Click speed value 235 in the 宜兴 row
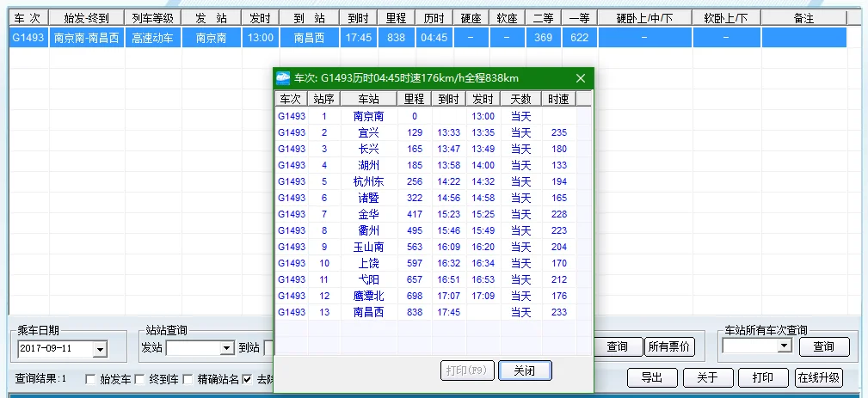Screen dimensions: 868x398 [x=559, y=132]
